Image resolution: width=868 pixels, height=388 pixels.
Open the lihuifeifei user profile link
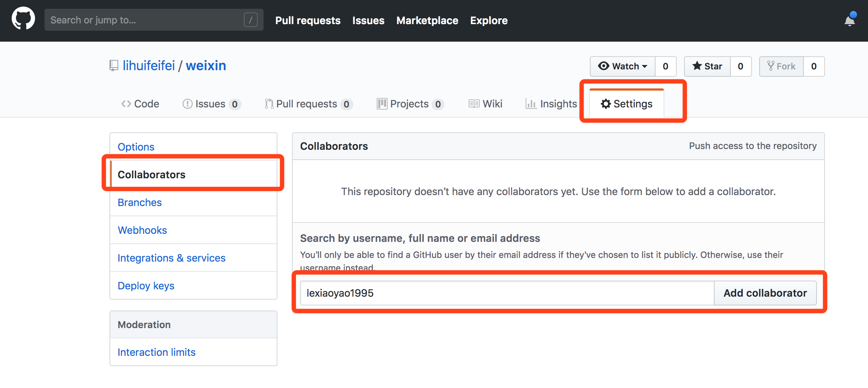(149, 66)
